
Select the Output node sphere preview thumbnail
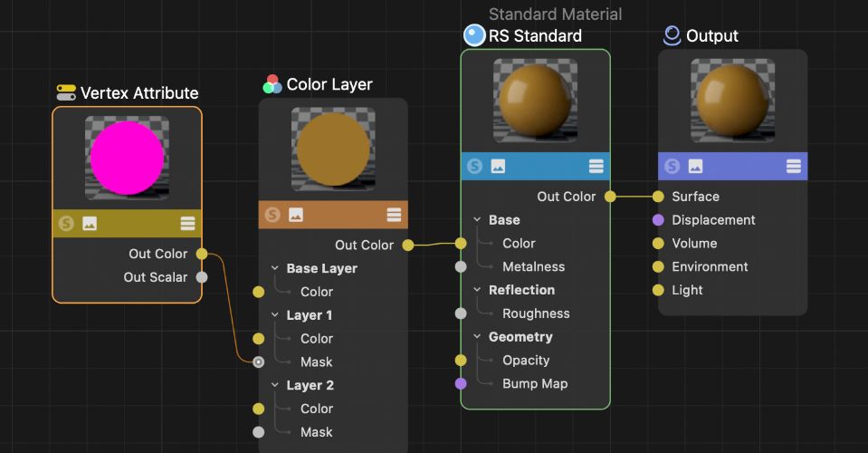(733, 101)
